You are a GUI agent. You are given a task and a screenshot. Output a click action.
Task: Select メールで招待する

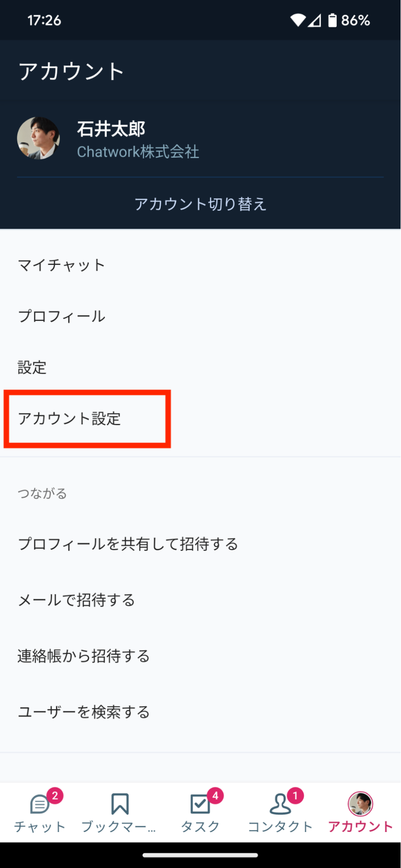200,600
